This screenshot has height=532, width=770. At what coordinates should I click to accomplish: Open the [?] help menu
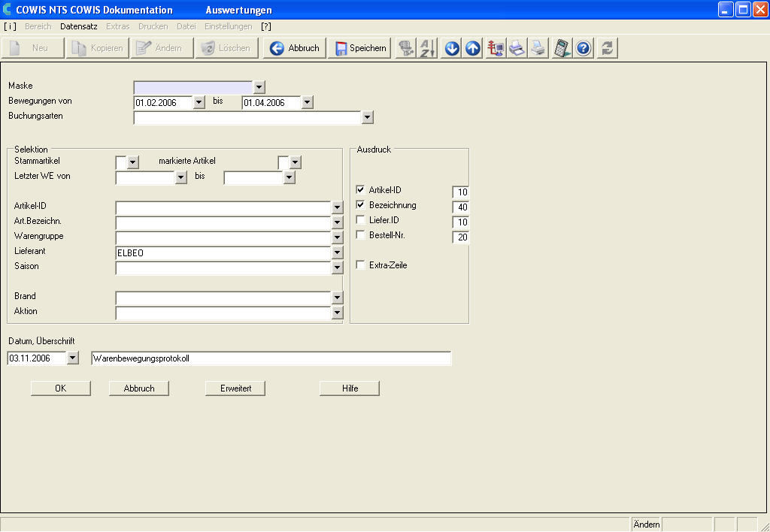(x=265, y=26)
